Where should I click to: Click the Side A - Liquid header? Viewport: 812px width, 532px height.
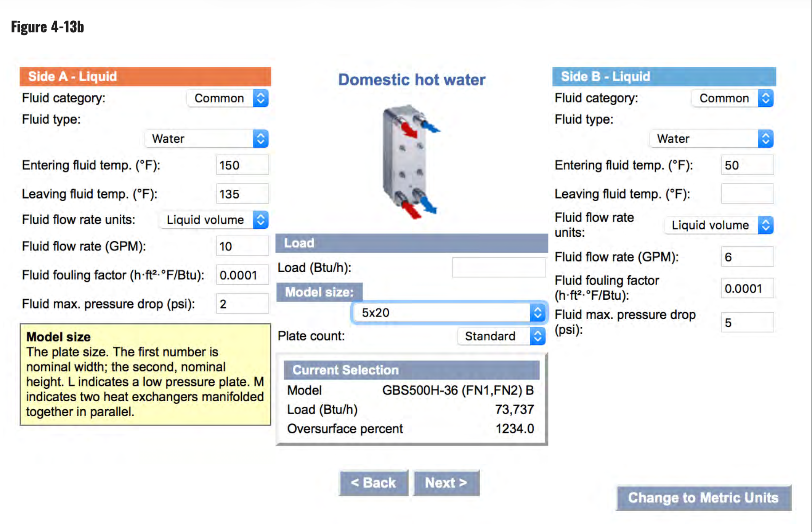[145, 76]
